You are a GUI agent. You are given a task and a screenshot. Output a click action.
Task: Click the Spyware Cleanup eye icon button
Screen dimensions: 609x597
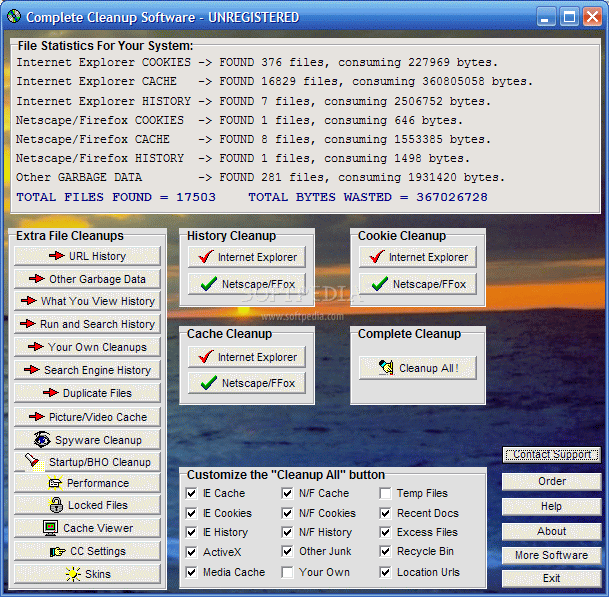click(x=87, y=440)
